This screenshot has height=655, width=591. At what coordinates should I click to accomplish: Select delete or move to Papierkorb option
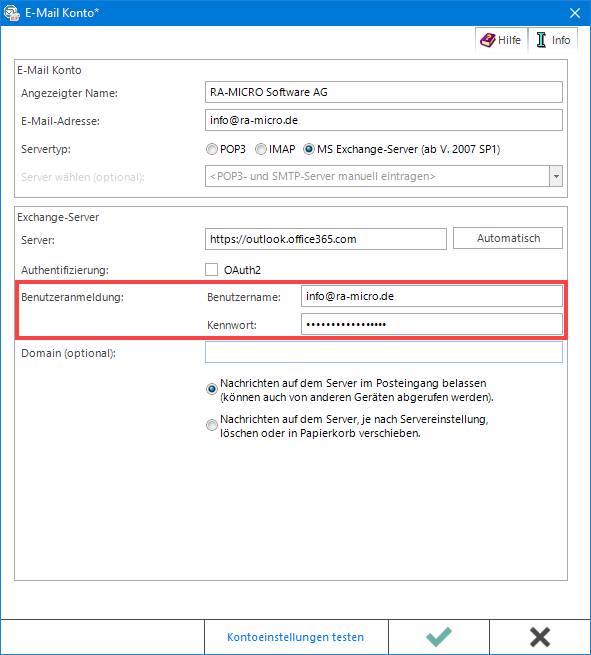coord(212,425)
